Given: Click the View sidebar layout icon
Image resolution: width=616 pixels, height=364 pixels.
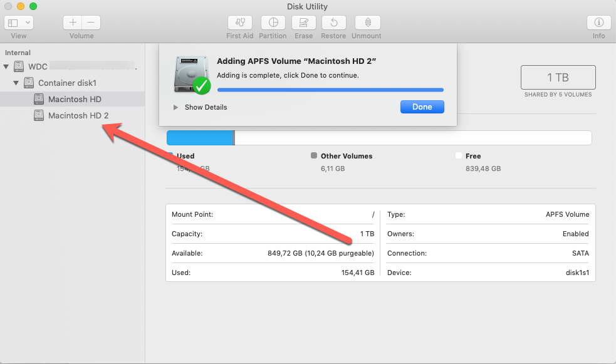Looking at the screenshot, I should coord(14,21).
